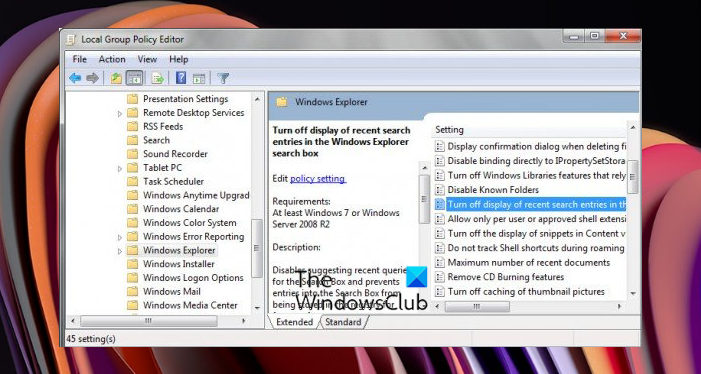Open the Help menu
The height and width of the screenshot is (374, 701).
pyautogui.click(x=178, y=59)
